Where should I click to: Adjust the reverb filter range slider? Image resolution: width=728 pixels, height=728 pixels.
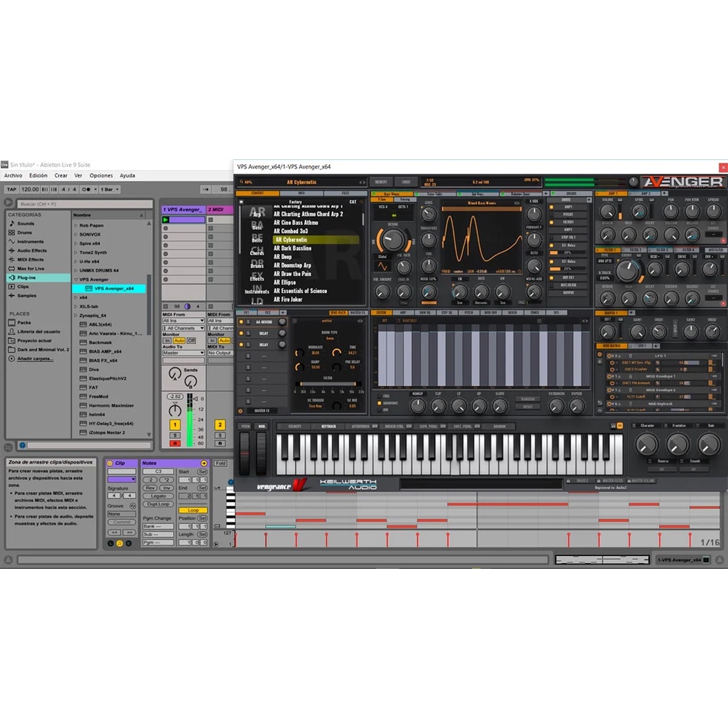tap(328, 384)
